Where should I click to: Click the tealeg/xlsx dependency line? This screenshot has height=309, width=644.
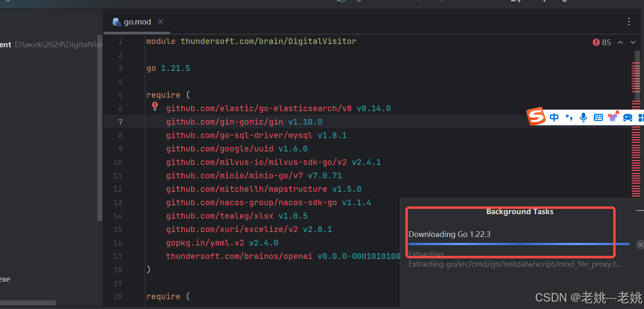coord(237,216)
